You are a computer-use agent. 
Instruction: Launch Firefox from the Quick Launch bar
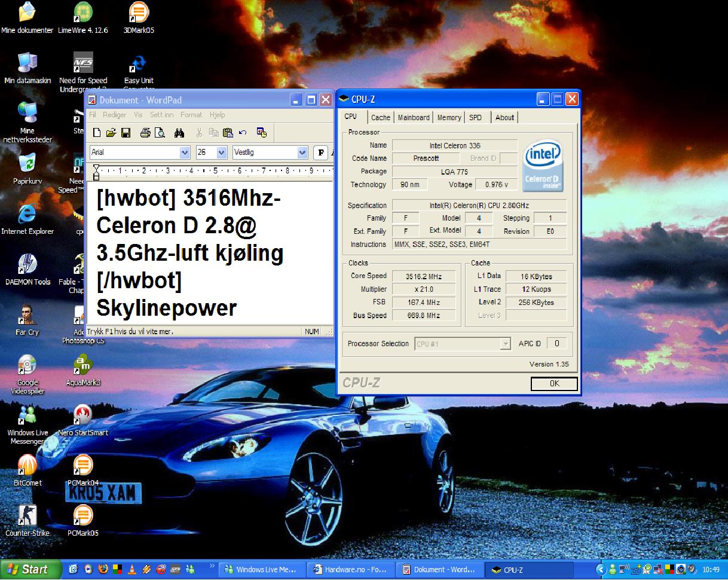click(x=103, y=570)
